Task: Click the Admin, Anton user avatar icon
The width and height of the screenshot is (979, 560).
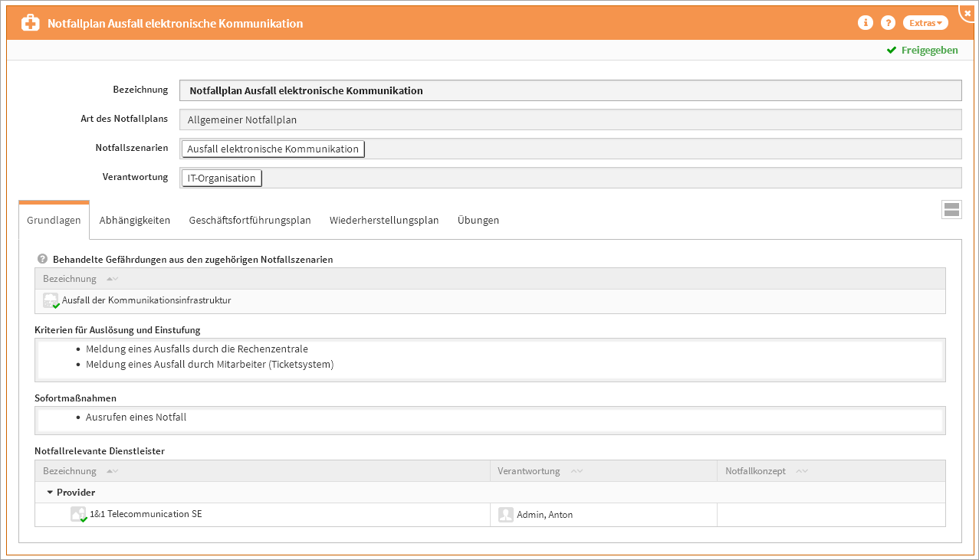Action: tap(505, 515)
